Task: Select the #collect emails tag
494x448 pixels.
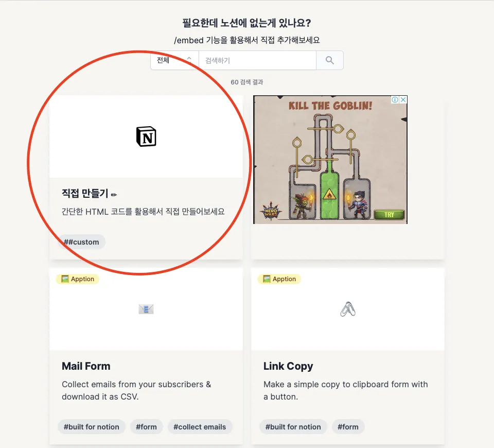Action: click(200, 426)
